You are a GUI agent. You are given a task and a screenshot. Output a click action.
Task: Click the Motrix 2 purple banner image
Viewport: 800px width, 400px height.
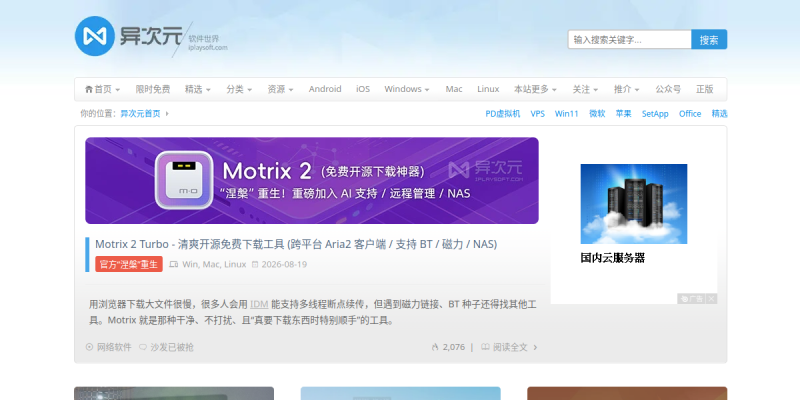coord(312,181)
